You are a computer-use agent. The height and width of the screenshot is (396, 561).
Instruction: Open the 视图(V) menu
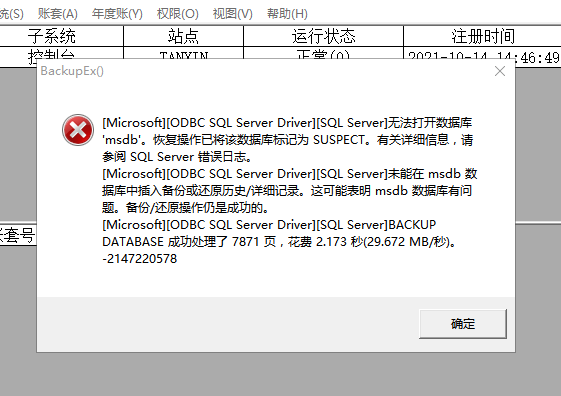coord(233,14)
